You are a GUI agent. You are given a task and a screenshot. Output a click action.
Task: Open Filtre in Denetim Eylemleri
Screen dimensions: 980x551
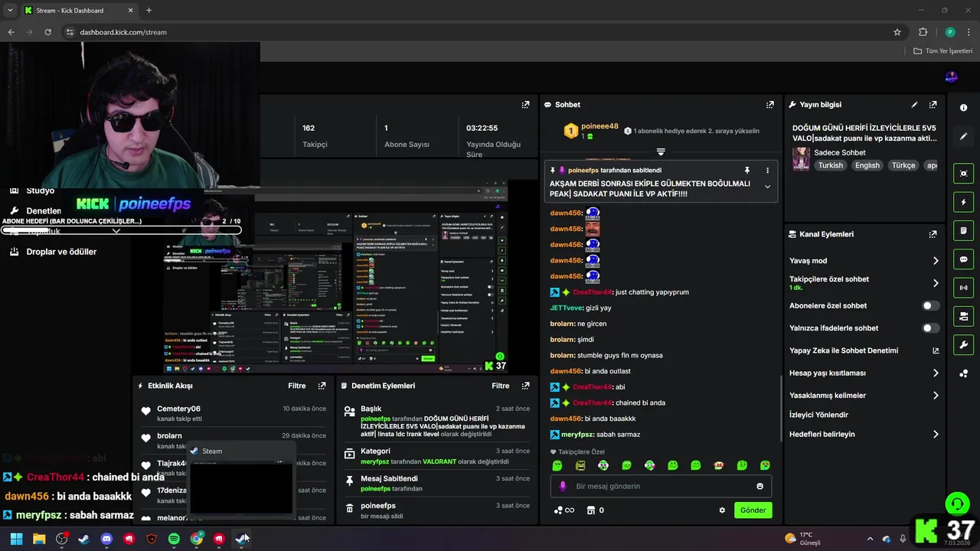click(501, 386)
